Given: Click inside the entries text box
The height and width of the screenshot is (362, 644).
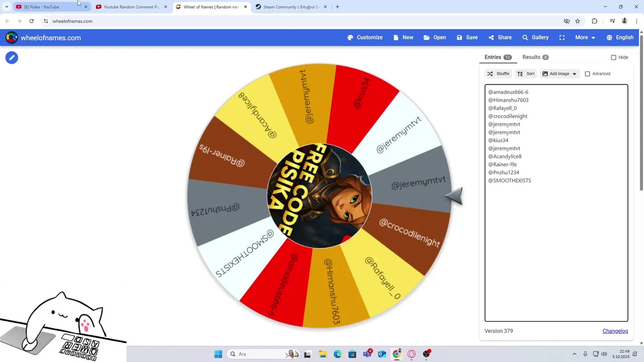Looking at the screenshot, I should coord(556,203).
